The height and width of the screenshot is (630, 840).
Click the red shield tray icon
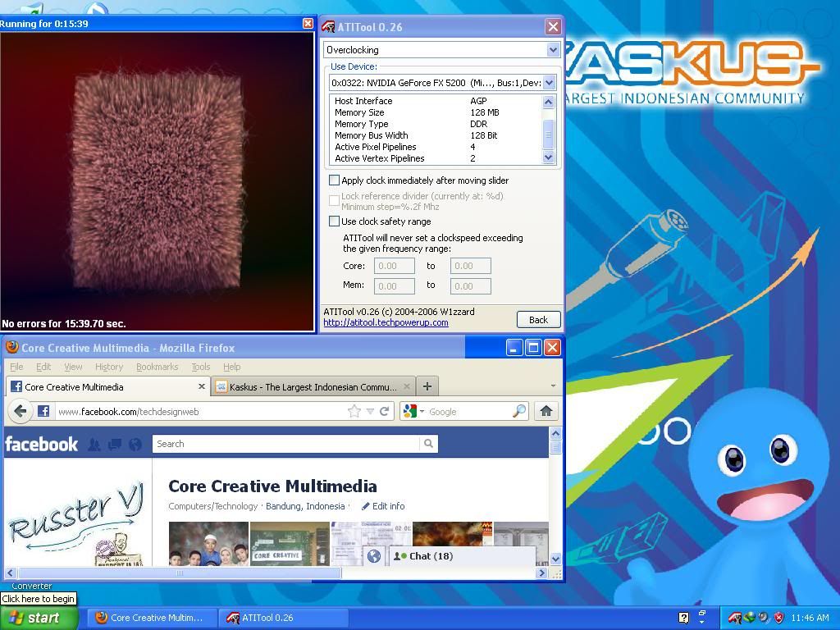tap(779, 618)
